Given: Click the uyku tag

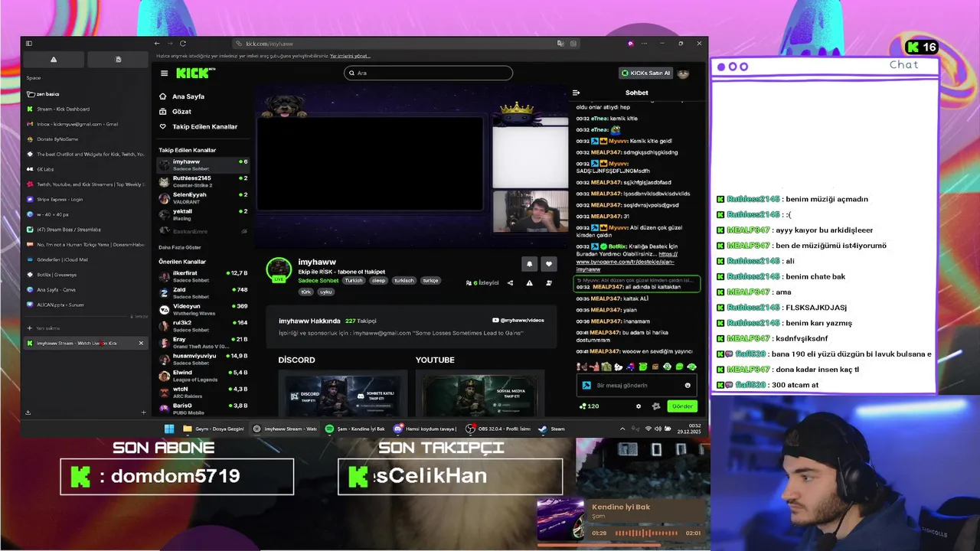Looking at the screenshot, I should tap(326, 292).
